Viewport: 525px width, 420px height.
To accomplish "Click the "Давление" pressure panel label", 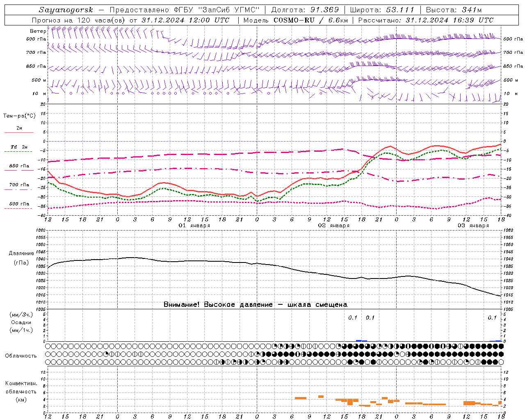I will point(21,253).
